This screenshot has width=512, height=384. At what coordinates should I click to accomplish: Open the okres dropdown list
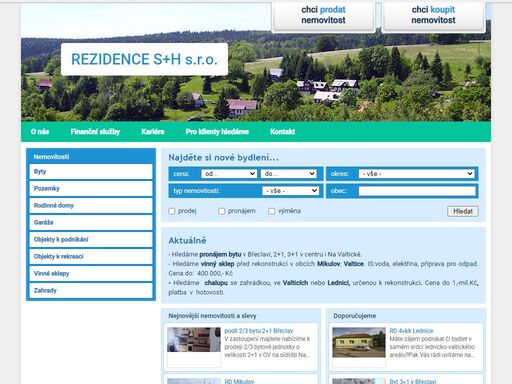pos(417,174)
